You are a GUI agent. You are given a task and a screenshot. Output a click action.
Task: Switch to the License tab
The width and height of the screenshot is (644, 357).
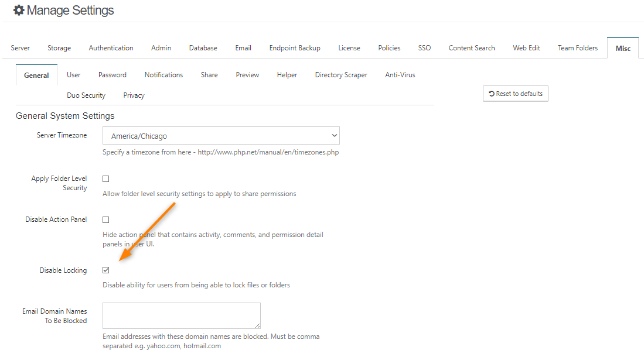coord(349,48)
